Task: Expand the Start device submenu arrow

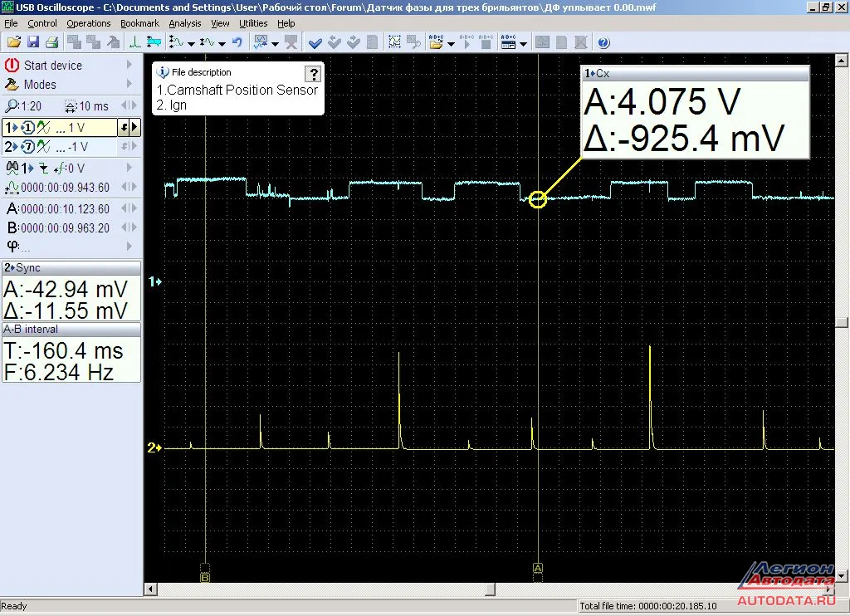Action: (129, 65)
